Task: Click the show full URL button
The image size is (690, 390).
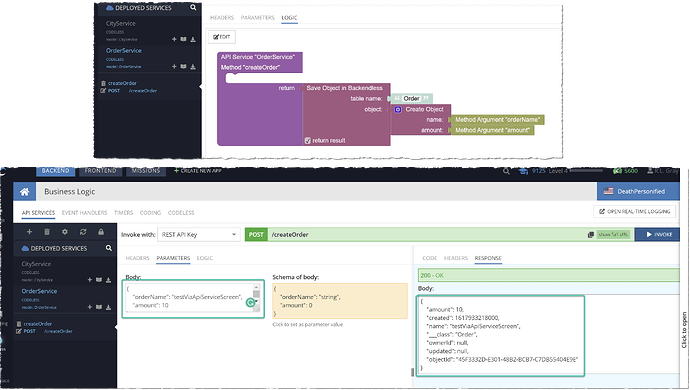Action: 613,235
